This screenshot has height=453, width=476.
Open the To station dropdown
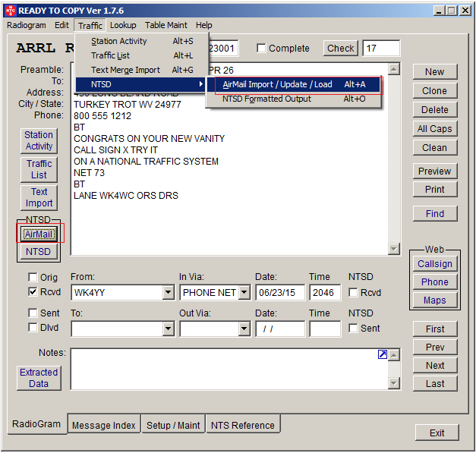tap(168, 329)
